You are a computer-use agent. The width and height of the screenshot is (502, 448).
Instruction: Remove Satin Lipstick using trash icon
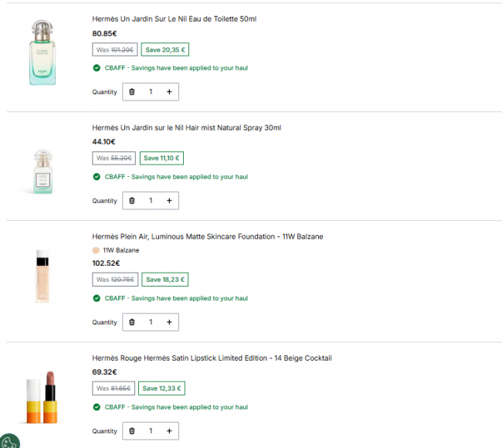pos(132,431)
